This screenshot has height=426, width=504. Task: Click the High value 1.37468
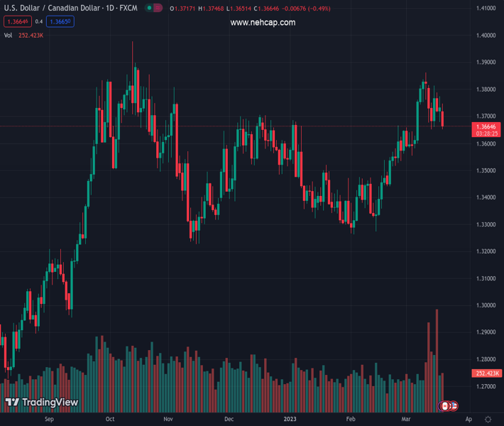(x=213, y=9)
